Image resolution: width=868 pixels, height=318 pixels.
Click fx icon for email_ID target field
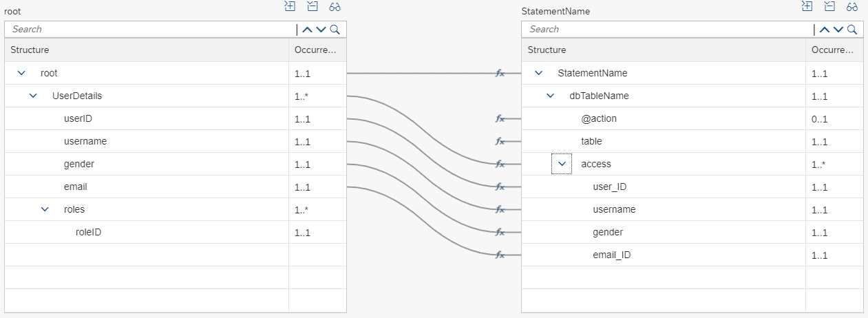point(500,255)
